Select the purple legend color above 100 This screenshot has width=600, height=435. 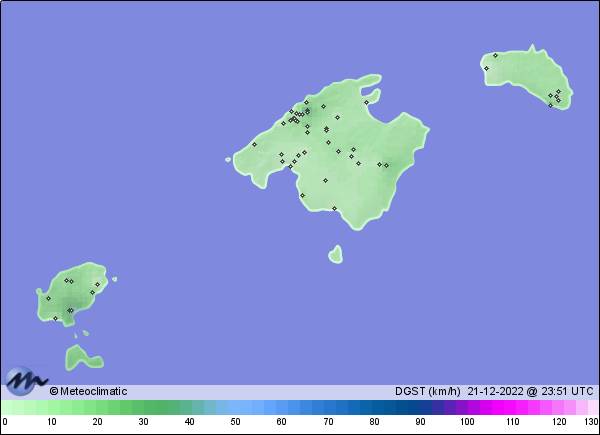point(467,408)
